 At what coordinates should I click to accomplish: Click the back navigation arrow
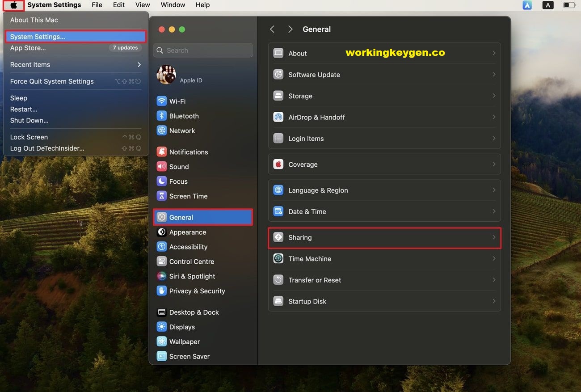click(272, 29)
